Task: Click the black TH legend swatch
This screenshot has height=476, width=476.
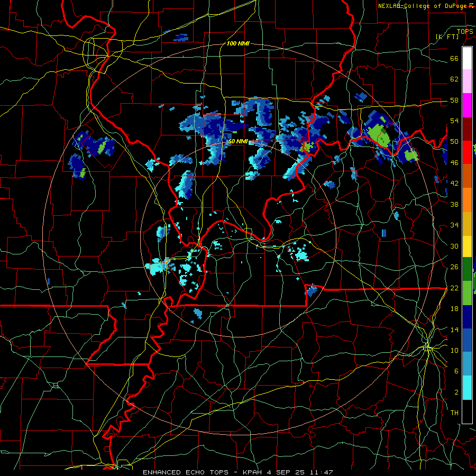Action: click(x=467, y=411)
